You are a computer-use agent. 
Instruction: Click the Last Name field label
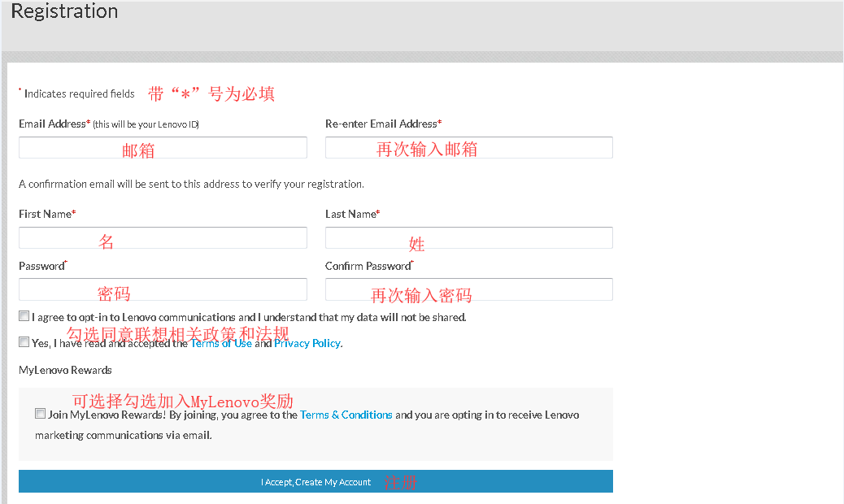pos(353,214)
